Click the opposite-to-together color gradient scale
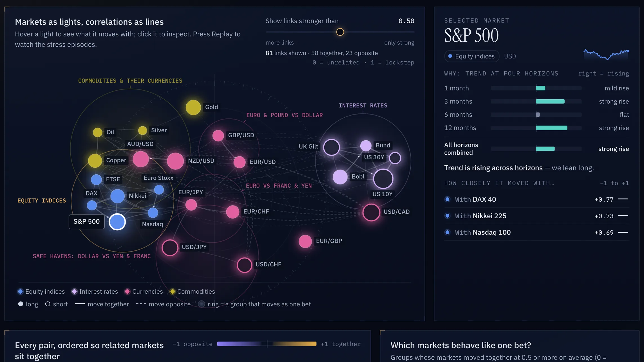Screen dimensions: 644x362 267,344
